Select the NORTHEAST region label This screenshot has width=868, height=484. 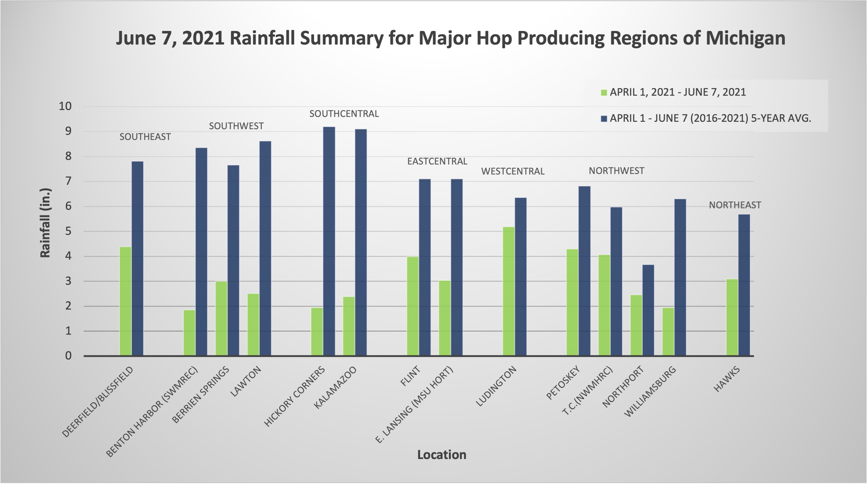(x=735, y=205)
